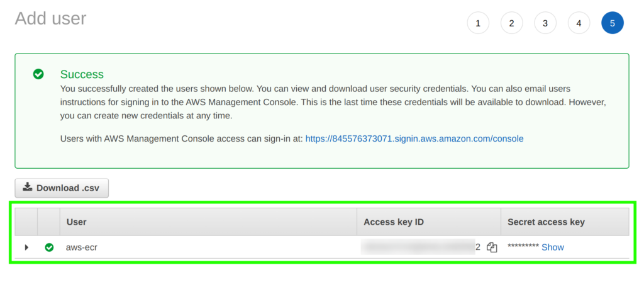
Task: Copy the access key ID to clipboard
Action: tap(492, 247)
